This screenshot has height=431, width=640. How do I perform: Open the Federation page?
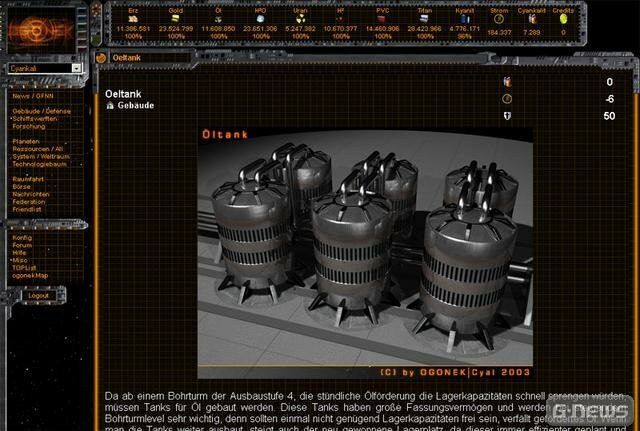(29, 202)
